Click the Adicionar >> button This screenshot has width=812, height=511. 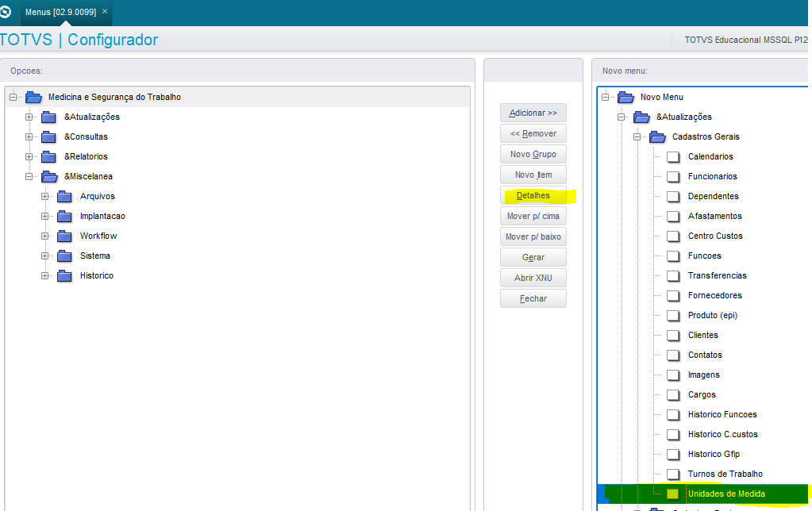(x=533, y=113)
